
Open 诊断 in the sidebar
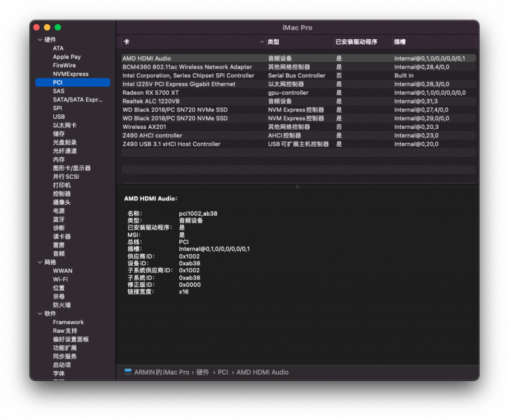(59, 228)
